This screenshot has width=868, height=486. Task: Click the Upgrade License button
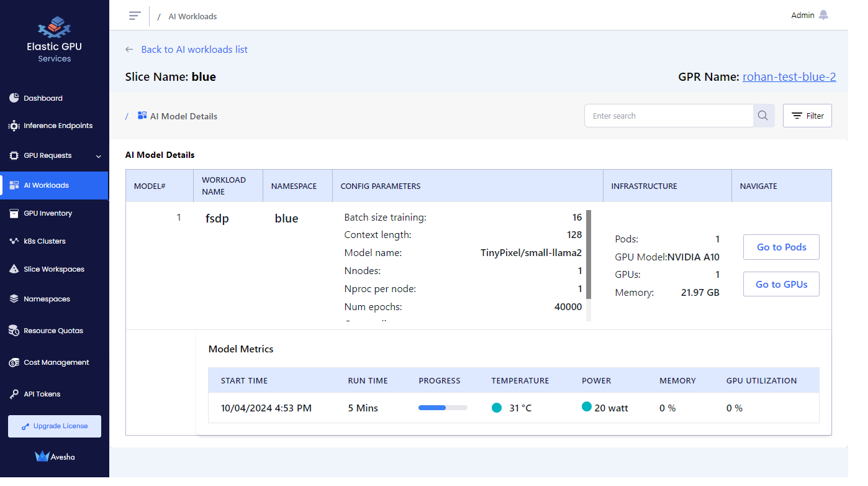click(x=55, y=426)
